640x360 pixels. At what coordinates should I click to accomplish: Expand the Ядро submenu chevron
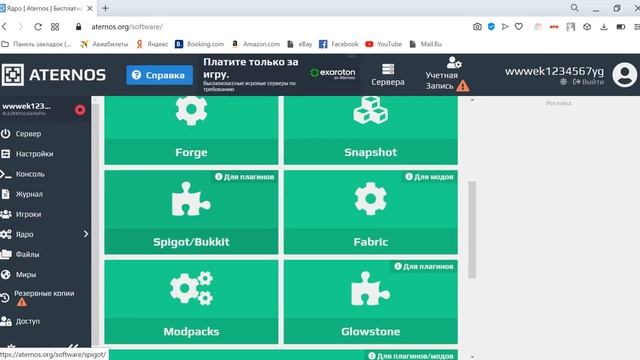[x=86, y=234]
